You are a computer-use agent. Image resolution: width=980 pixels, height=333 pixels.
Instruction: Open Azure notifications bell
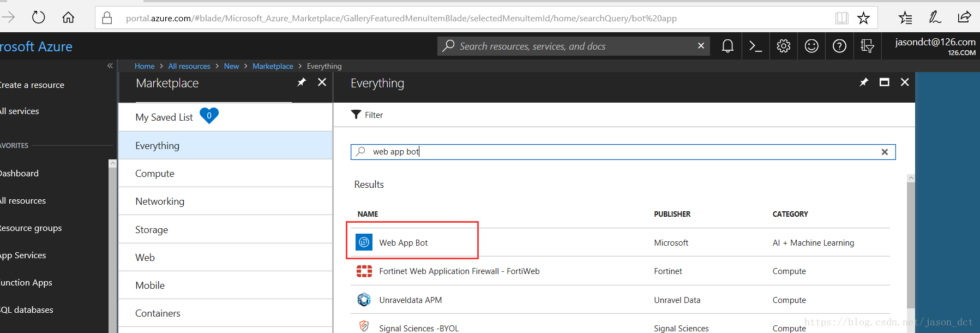[728, 46]
